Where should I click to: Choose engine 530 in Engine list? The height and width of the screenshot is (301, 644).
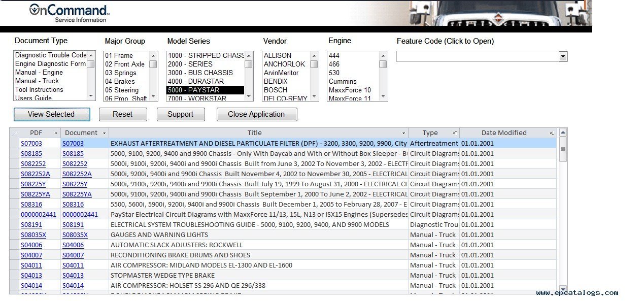click(334, 73)
